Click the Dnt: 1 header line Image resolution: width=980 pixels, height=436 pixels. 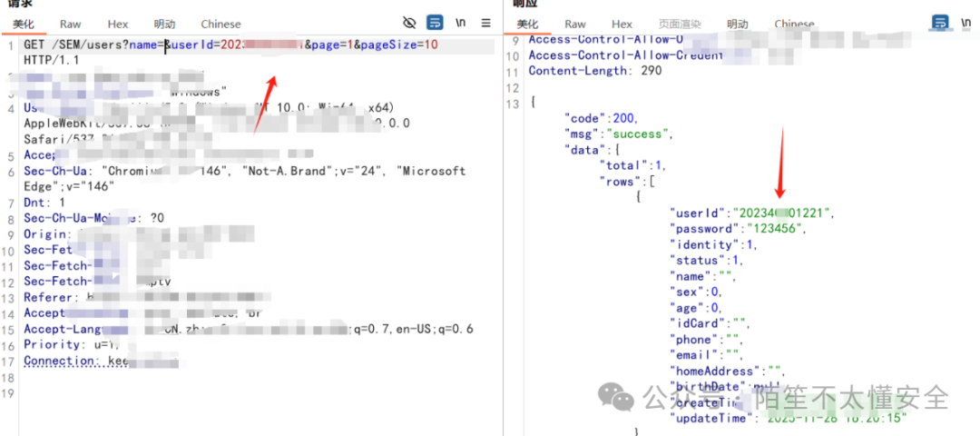tap(44, 203)
